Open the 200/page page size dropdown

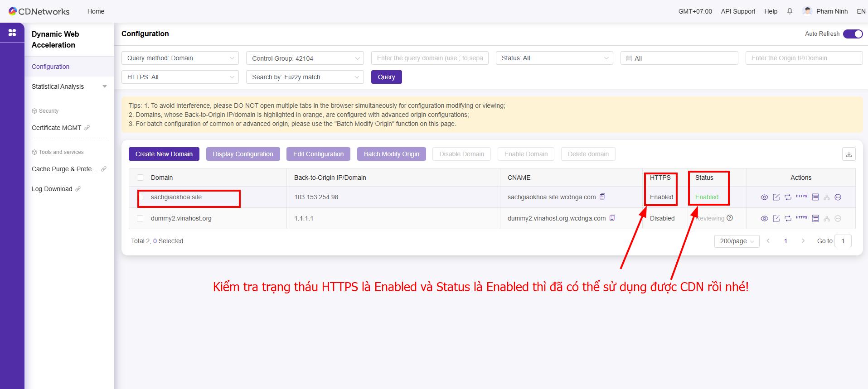pos(737,241)
